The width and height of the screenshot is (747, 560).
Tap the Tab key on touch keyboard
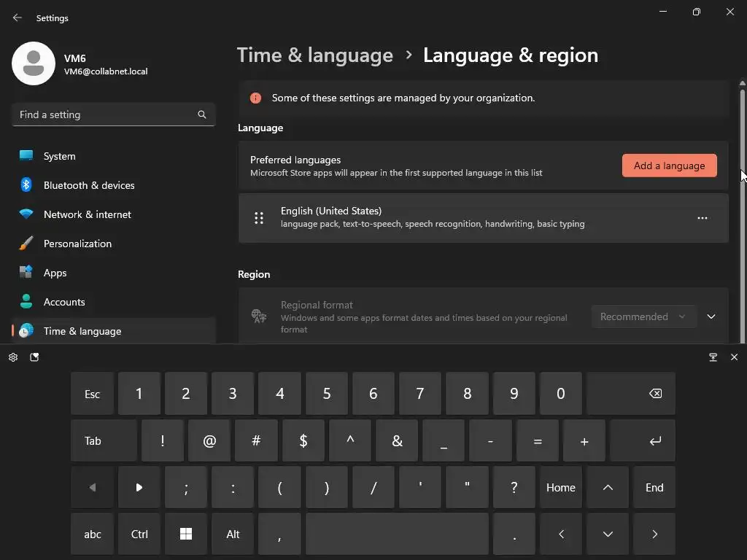(x=104, y=441)
